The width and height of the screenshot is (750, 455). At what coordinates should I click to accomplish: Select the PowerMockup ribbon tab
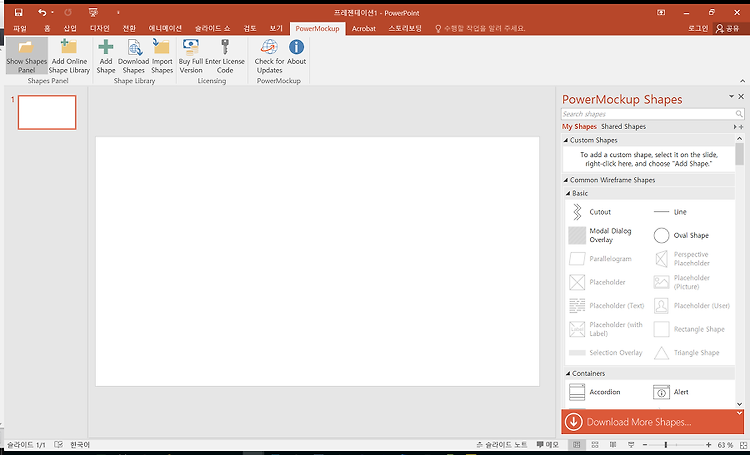(317, 29)
